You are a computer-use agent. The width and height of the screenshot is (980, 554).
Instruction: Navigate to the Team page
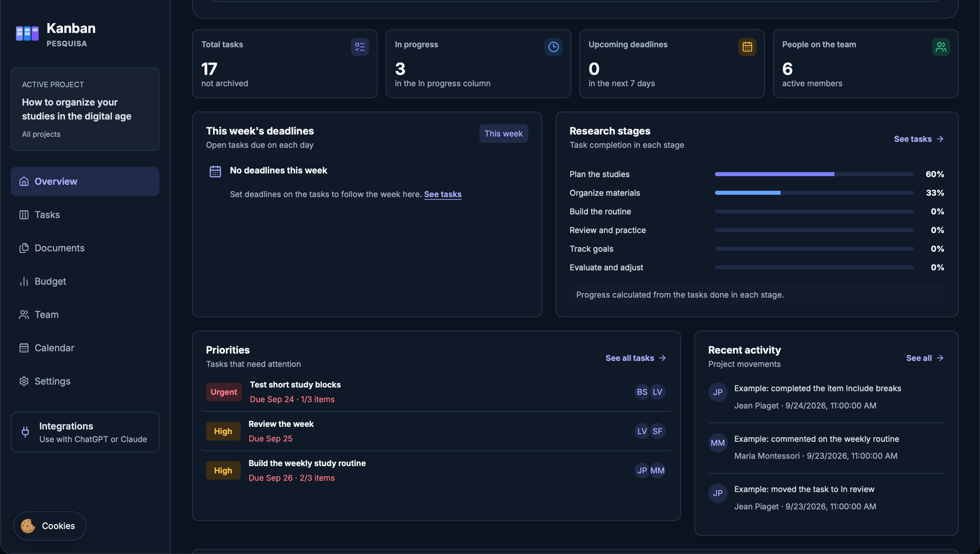point(85,315)
